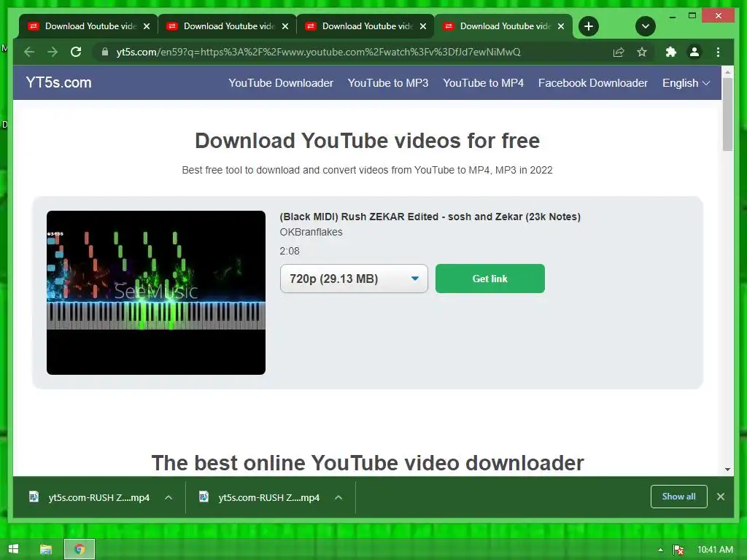Click the Best free tool subtitle text
The height and width of the screenshot is (560, 747).
point(368,170)
